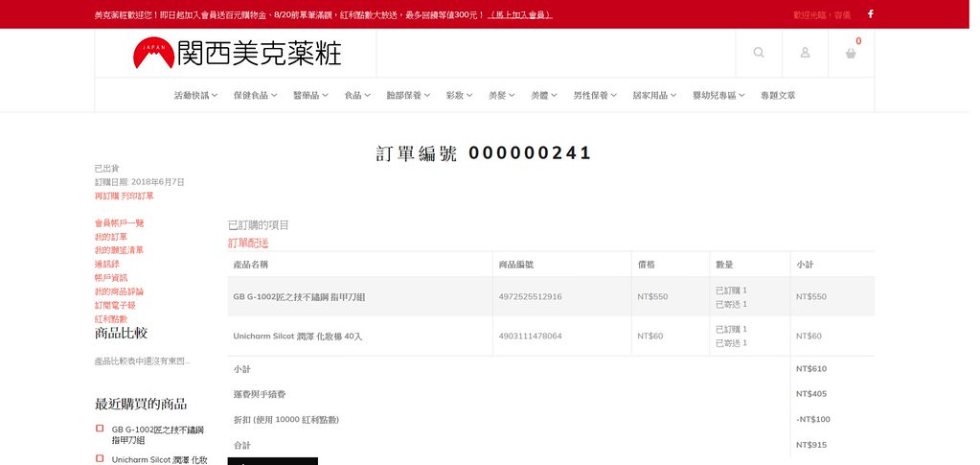
Task: Click the 再訂購 reorder link
Action: pos(106,196)
